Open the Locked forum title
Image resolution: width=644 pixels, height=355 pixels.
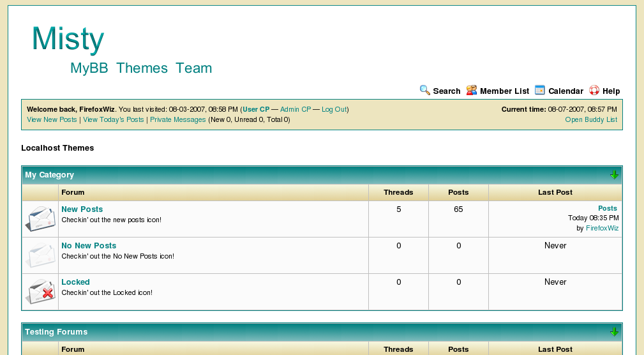75,282
